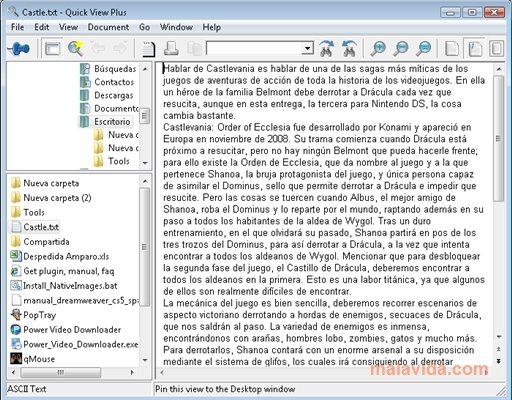This screenshot has width=512, height=400.
Task: Click document pane scroll down arrow
Action: pyautogui.click(x=499, y=337)
